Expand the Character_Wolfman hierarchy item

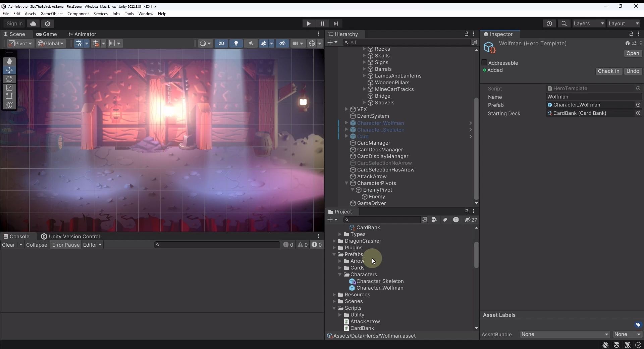coord(346,123)
